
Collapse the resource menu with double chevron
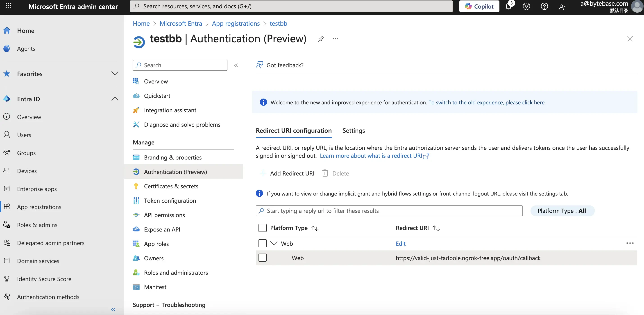coord(236,65)
